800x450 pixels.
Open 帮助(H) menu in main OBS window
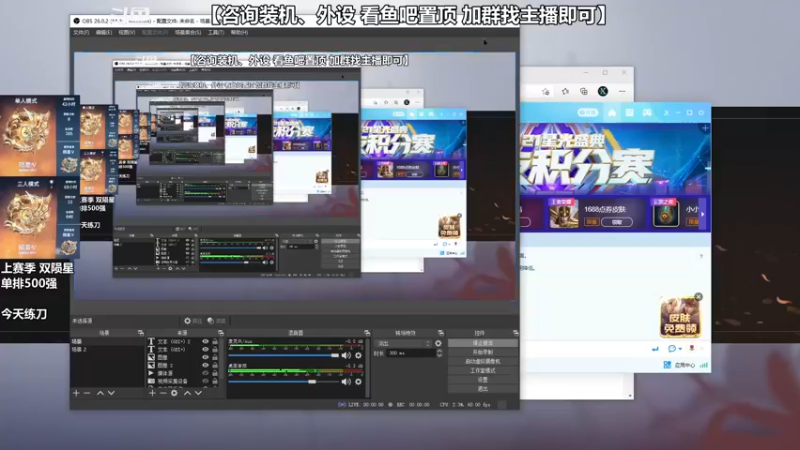239,32
